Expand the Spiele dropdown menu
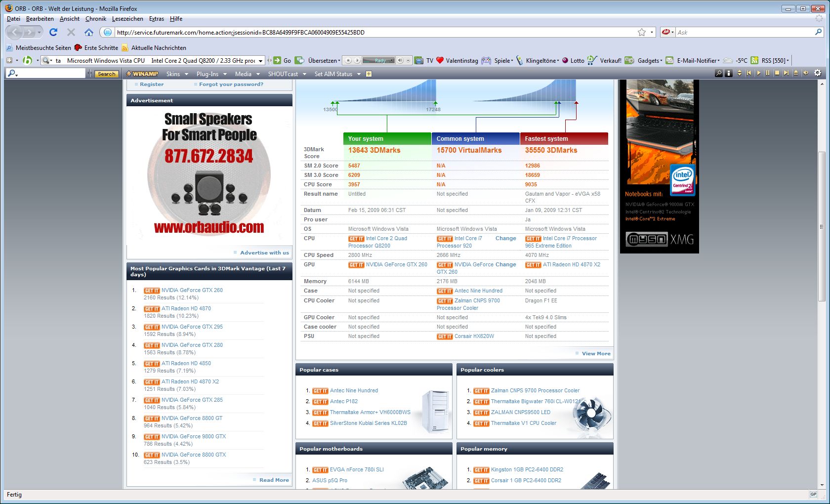830x504 pixels. [x=503, y=60]
